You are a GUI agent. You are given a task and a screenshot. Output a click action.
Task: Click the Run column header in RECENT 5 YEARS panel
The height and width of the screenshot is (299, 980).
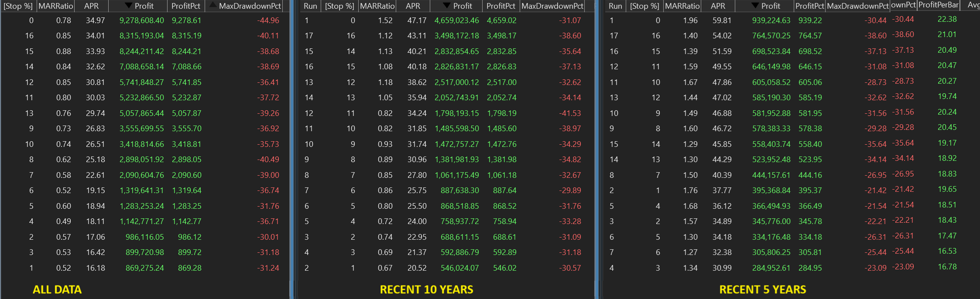pos(615,6)
